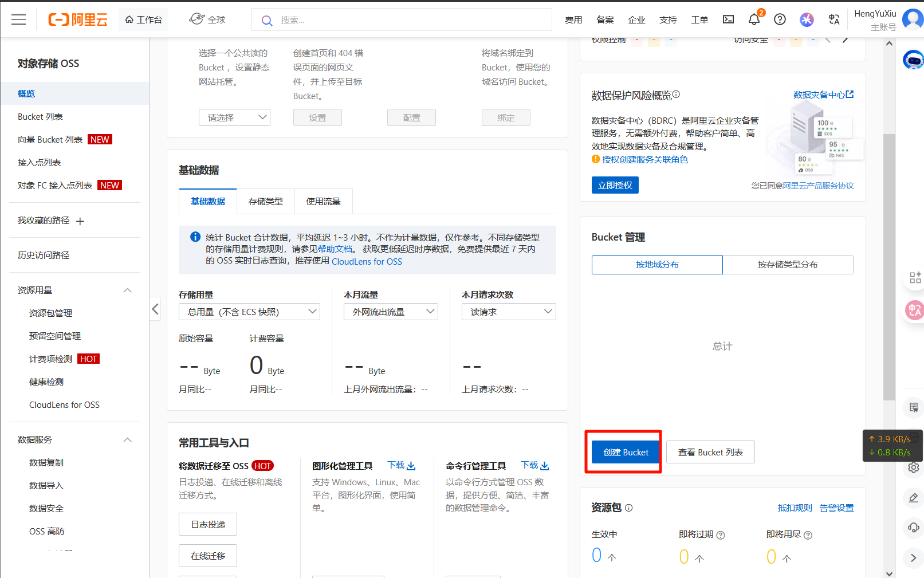Viewport: 924px width, 578px height.
Task: Download the 图形化管理工具
Action: point(401,465)
